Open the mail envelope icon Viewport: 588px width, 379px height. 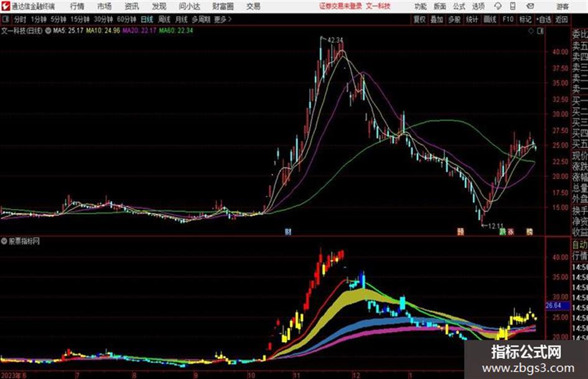tap(530, 6)
